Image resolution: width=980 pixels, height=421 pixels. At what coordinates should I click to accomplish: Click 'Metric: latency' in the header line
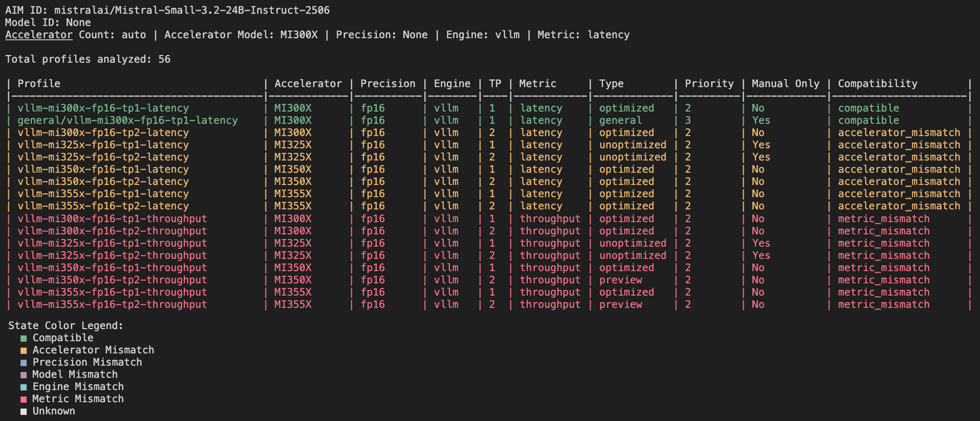coord(583,35)
